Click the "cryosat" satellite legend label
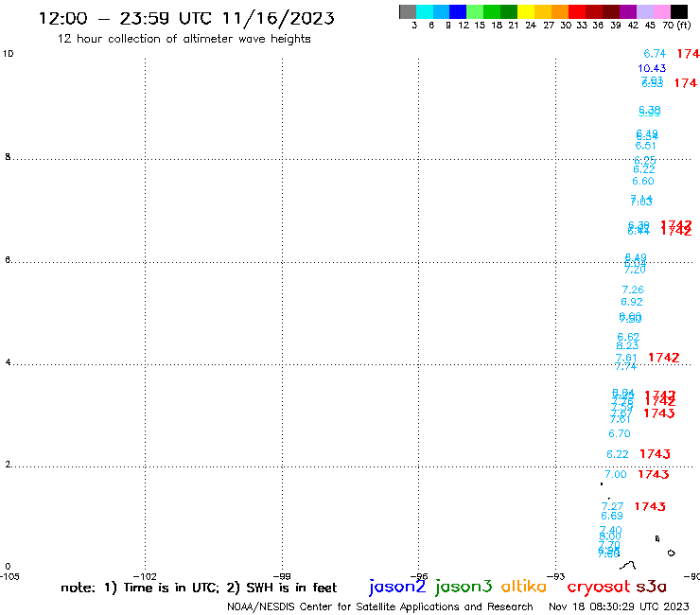 (x=599, y=587)
